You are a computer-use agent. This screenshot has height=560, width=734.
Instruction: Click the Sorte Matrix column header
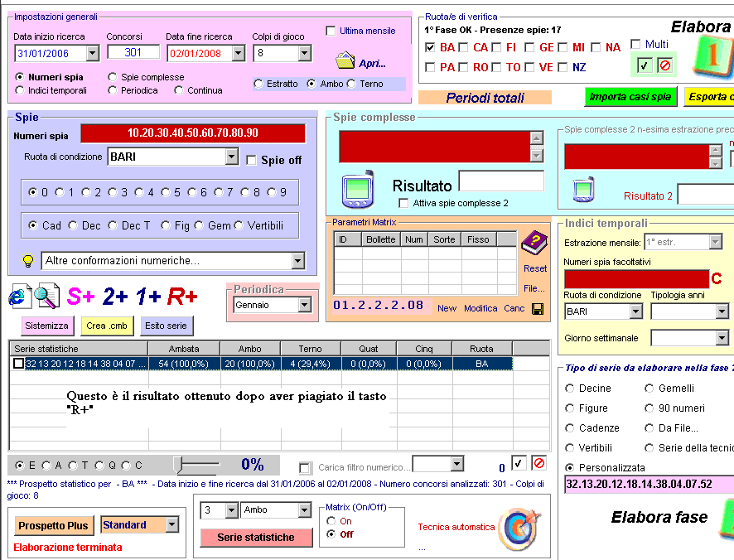(x=444, y=239)
